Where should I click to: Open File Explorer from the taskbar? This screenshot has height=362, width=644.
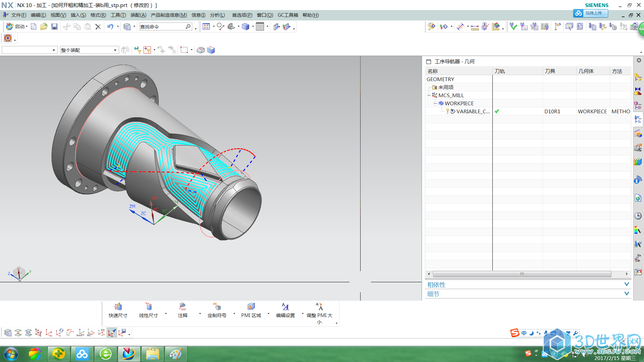tap(152, 354)
